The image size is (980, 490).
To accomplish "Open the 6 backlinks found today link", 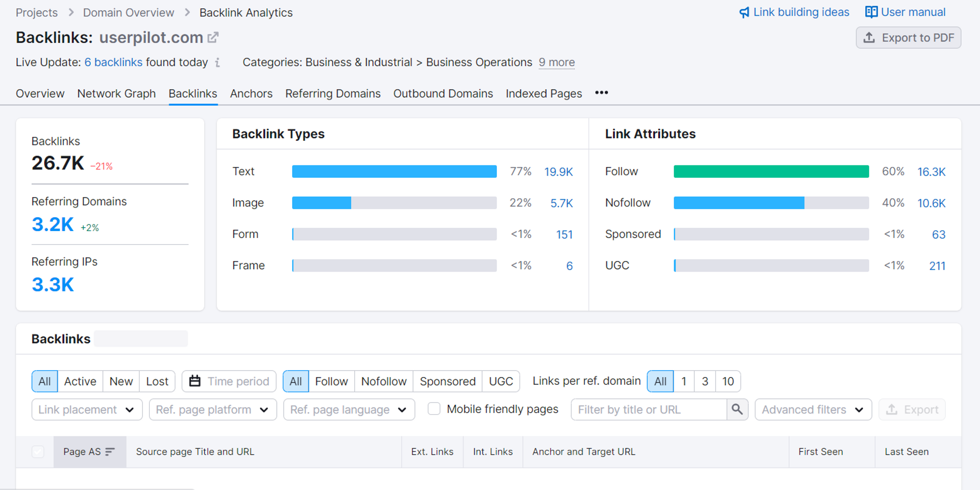I will pyautogui.click(x=114, y=62).
